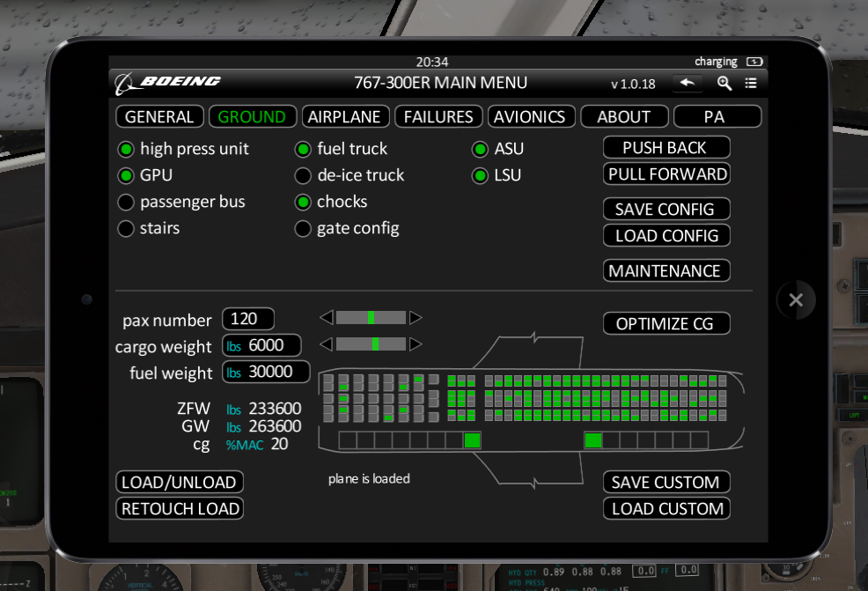Select the filled forward cargo hold cell

(x=473, y=440)
